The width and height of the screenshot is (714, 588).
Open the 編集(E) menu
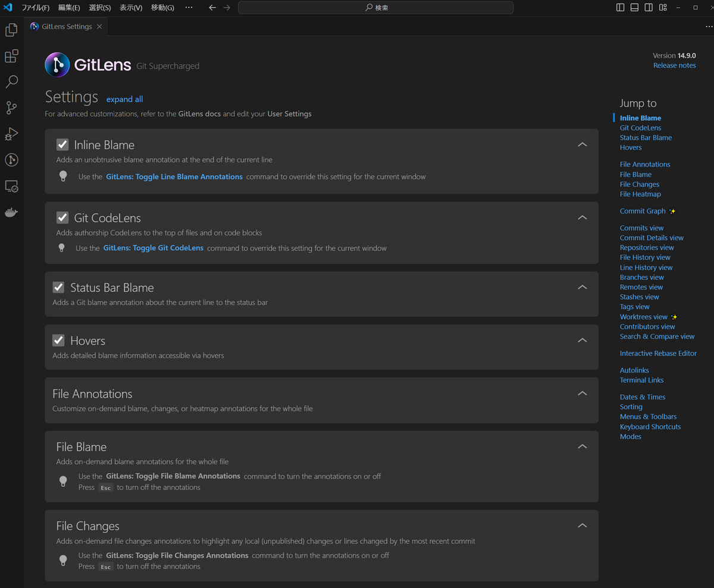[69, 8]
